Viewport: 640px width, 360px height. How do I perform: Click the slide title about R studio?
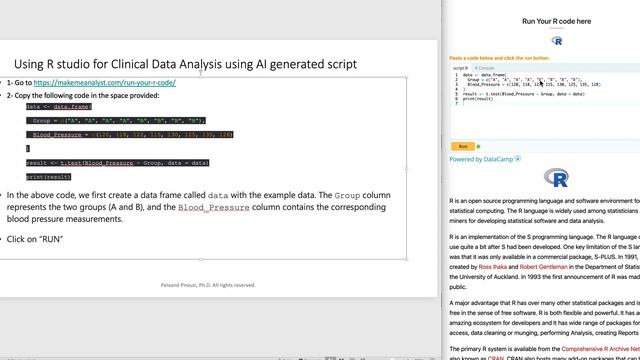point(185,64)
